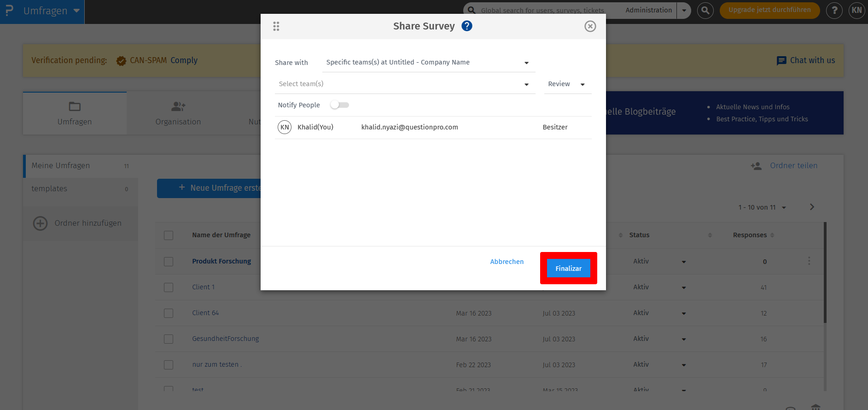Sort by the Responses column icon

[772, 235]
